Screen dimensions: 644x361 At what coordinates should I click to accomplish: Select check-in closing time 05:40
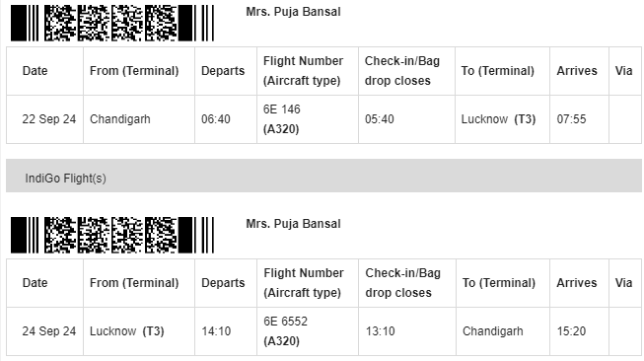pos(380,119)
